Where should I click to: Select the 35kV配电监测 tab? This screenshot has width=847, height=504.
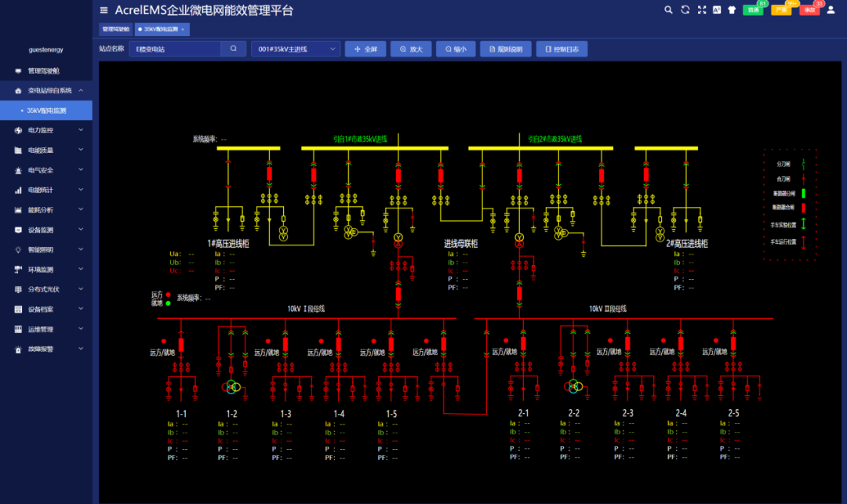pyautogui.click(x=162, y=28)
